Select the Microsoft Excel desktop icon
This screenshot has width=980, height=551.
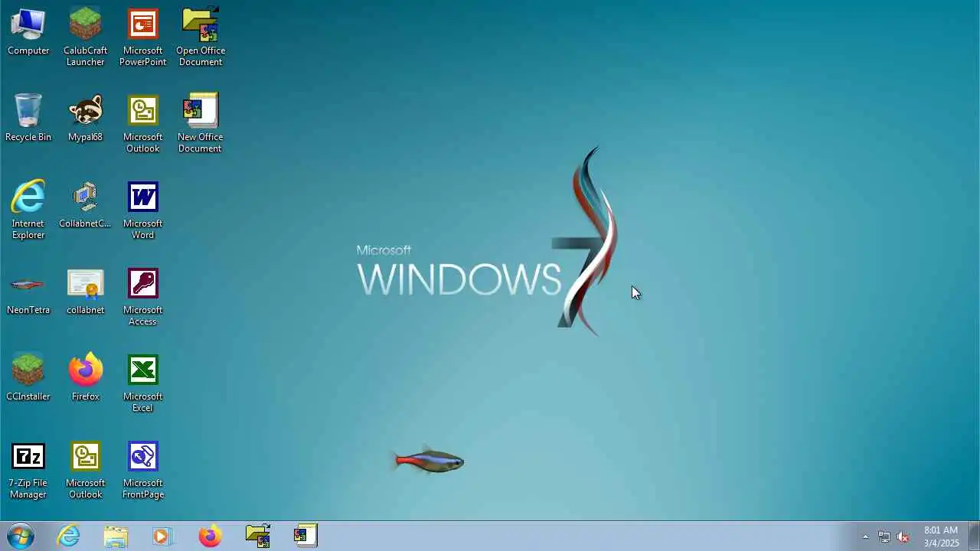[142, 383]
